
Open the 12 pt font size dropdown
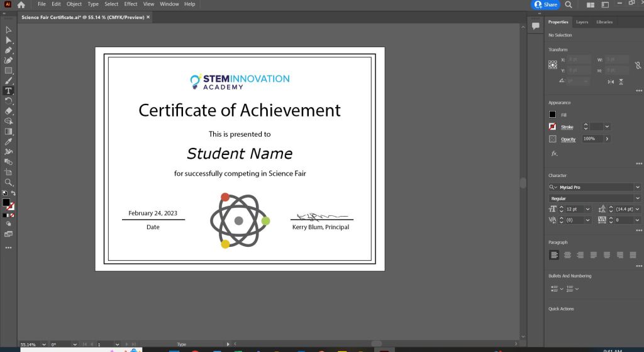[x=587, y=209]
